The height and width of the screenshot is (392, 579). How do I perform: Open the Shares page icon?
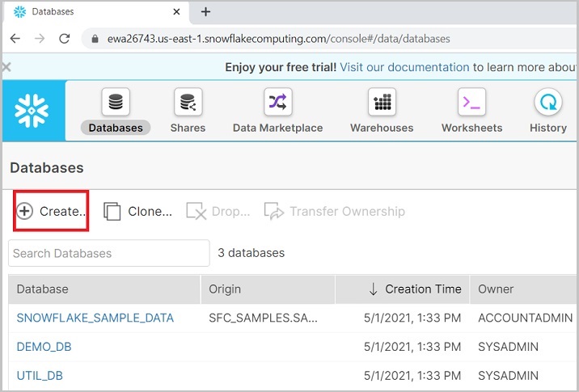[188, 103]
